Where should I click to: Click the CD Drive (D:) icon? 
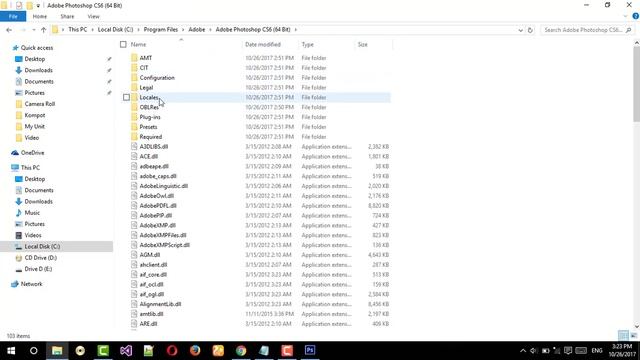point(18,258)
